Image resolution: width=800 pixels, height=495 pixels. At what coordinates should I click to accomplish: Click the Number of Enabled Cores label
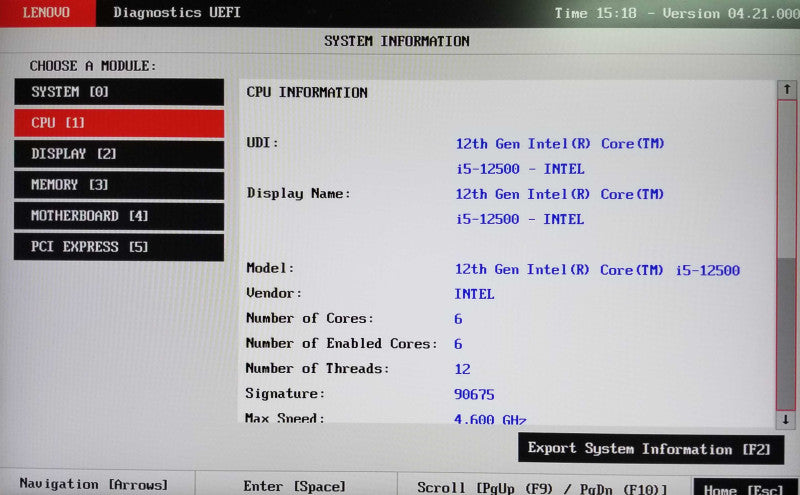pyautogui.click(x=341, y=343)
